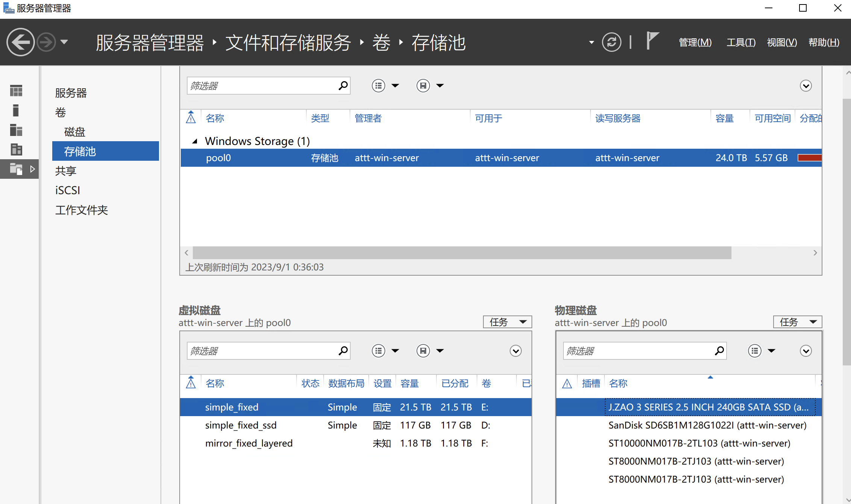Click list options icon in physical disk toolbar
The height and width of the screenshot is (504, 851).
point(755,351)
